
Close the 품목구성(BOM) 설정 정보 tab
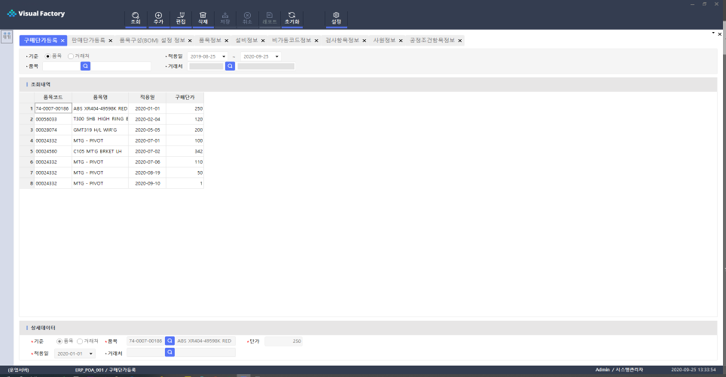click(x=190, y=41)
